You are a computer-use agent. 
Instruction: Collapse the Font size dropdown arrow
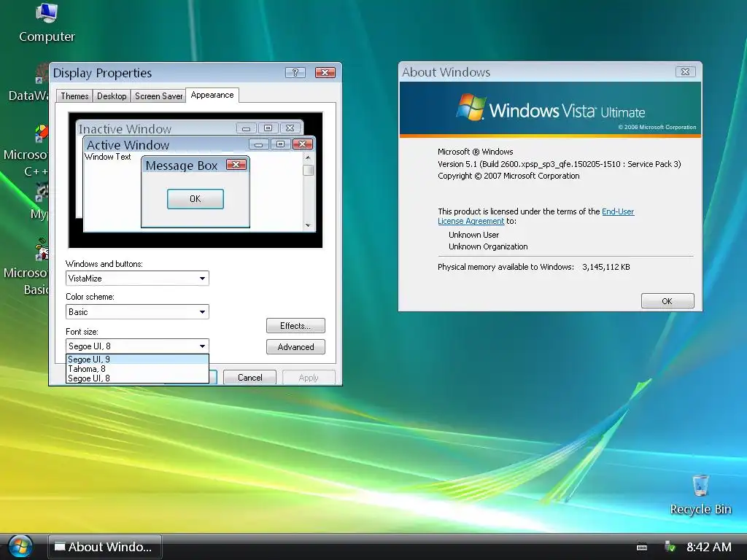pyautogui.click(x=203, y=346)
